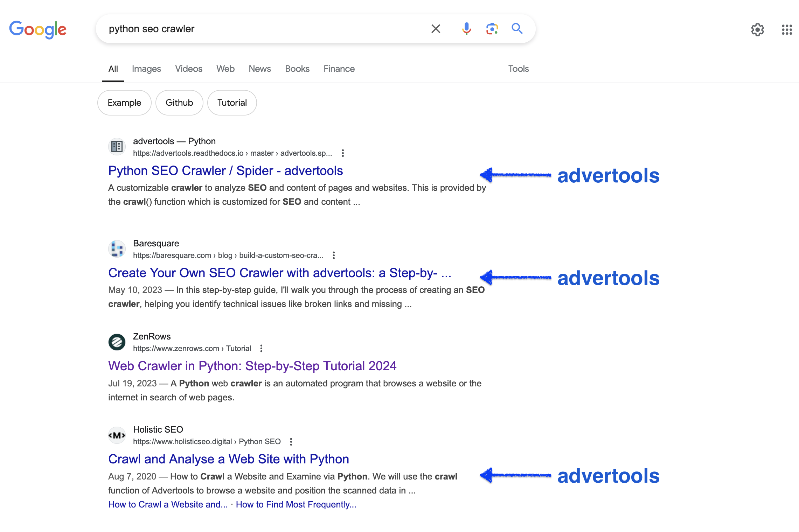Click the advertools.readthedocs.io URL breadcrumb

(232, 153)
